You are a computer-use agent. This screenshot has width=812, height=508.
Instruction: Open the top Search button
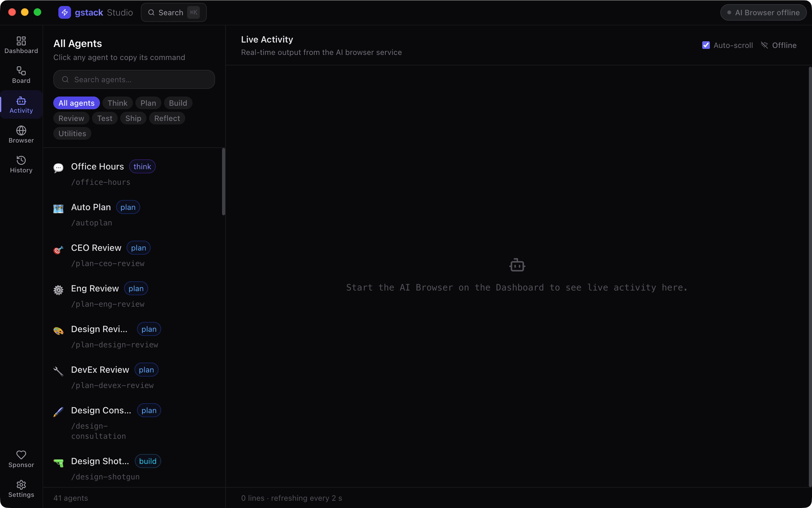pos(174,12)
